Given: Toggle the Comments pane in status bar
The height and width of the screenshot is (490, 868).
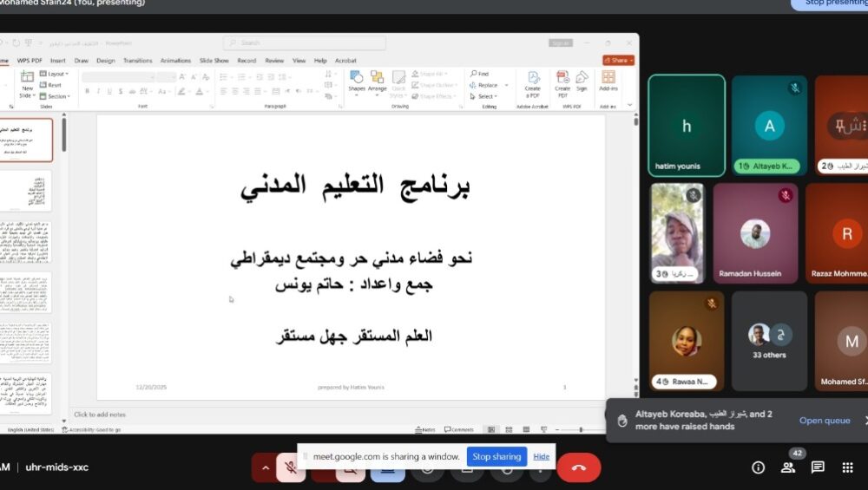Looking at the screenshot, I should (x=459, y=429).
